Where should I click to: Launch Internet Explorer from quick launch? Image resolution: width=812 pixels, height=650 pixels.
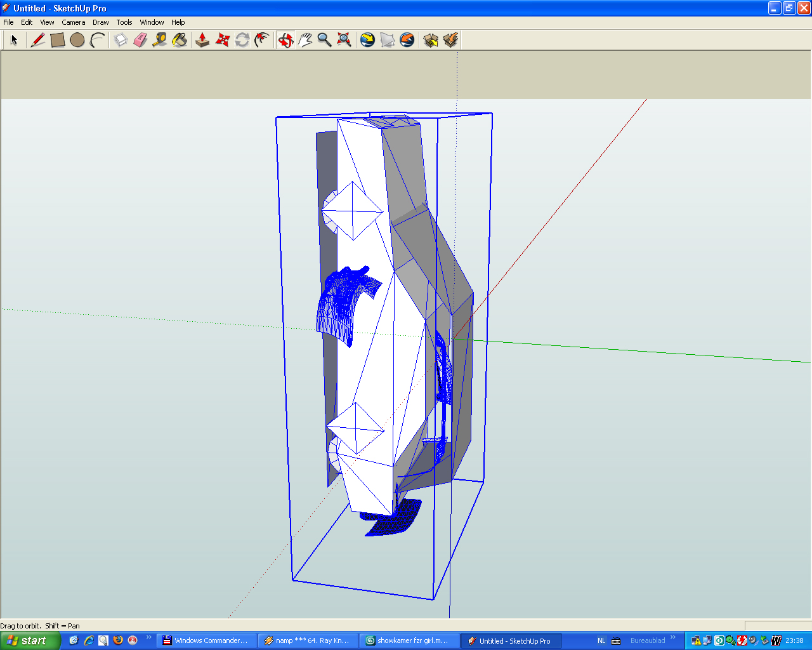89,640
